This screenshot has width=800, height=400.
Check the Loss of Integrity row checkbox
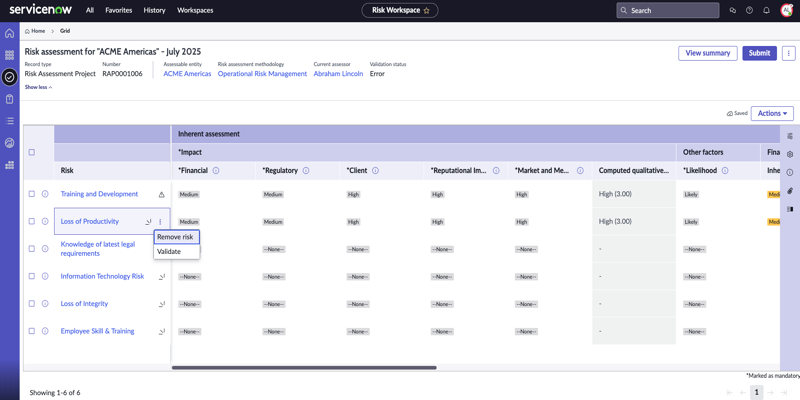point(32,304)
